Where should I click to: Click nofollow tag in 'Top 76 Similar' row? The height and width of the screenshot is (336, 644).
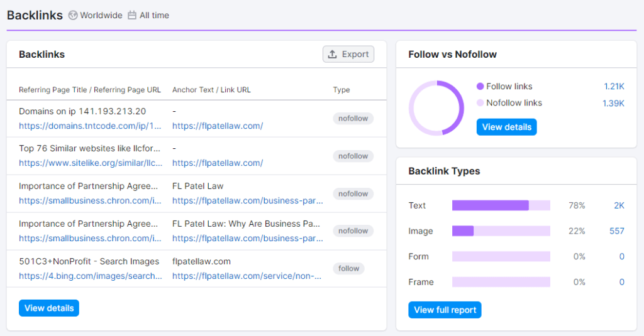[353, 156]
